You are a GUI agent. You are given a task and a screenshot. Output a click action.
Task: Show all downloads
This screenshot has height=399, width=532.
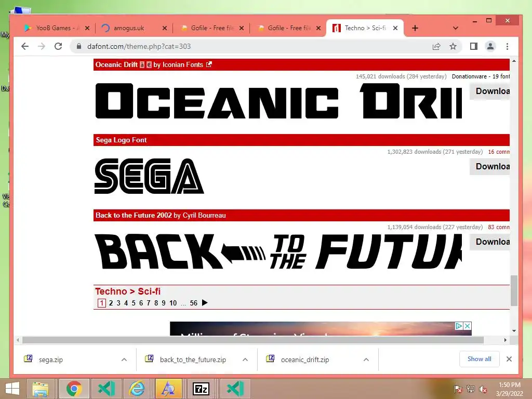click(x=479, y=359)
